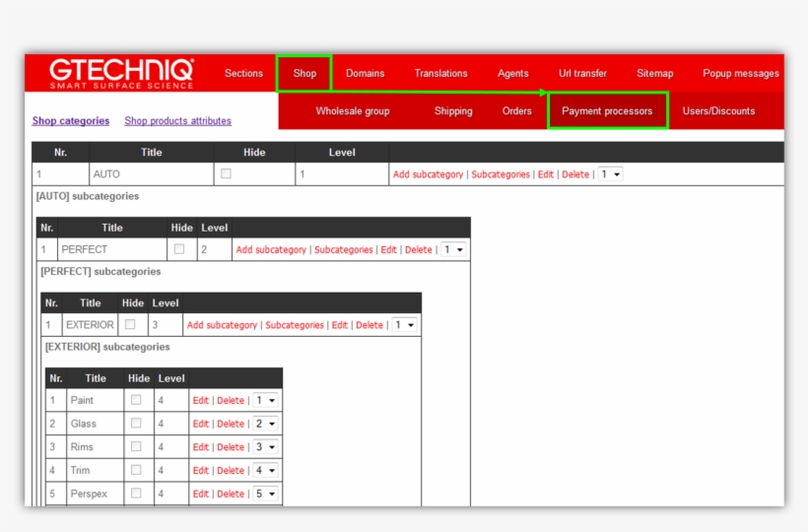
Task: Open the Domains menu
Action: pyautogui.click(x=365, y=73)
